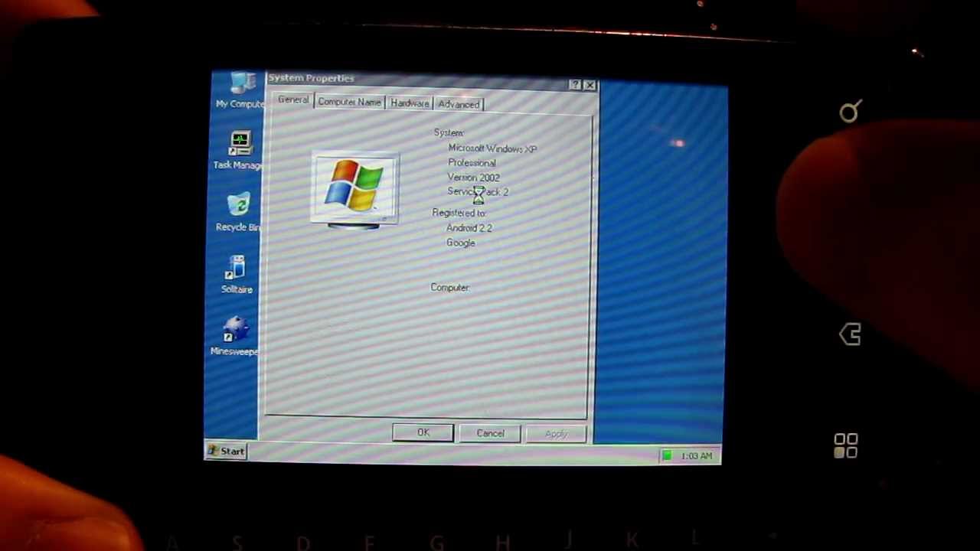Viewport: 980px width, 551px height.
Task: Click the Google text line
Action: click(x=461, y=243)
